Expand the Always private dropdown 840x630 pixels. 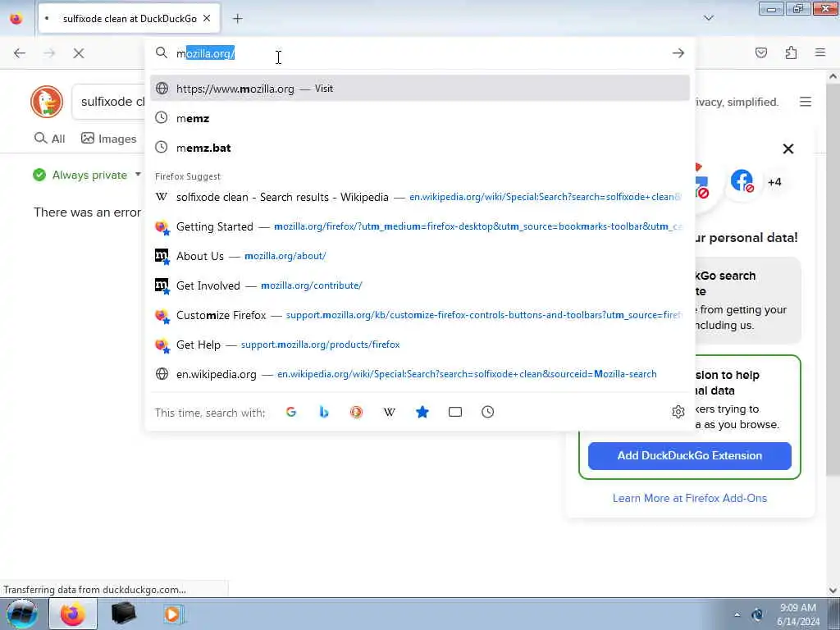(x=87, y=176)
